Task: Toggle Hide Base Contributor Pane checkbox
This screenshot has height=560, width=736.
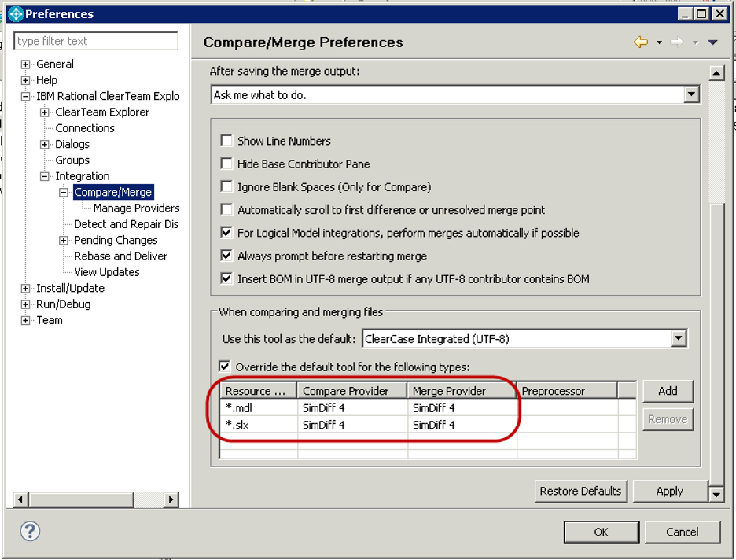Action: point(226,164)
